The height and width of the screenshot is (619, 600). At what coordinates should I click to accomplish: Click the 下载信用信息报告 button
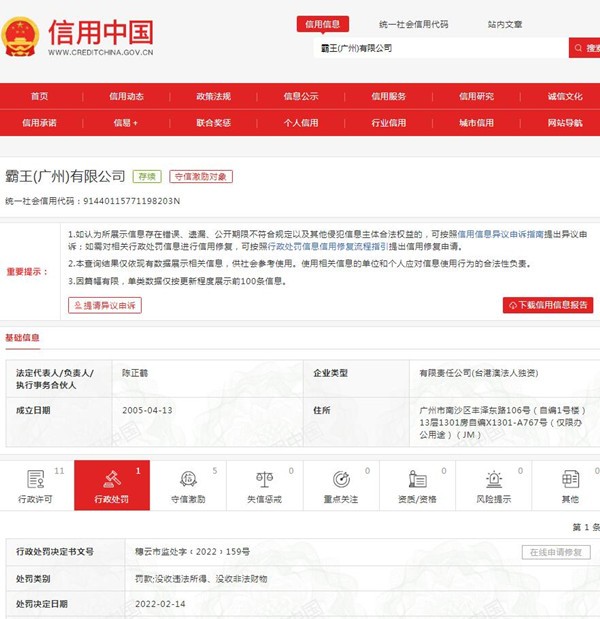point(548,305)
